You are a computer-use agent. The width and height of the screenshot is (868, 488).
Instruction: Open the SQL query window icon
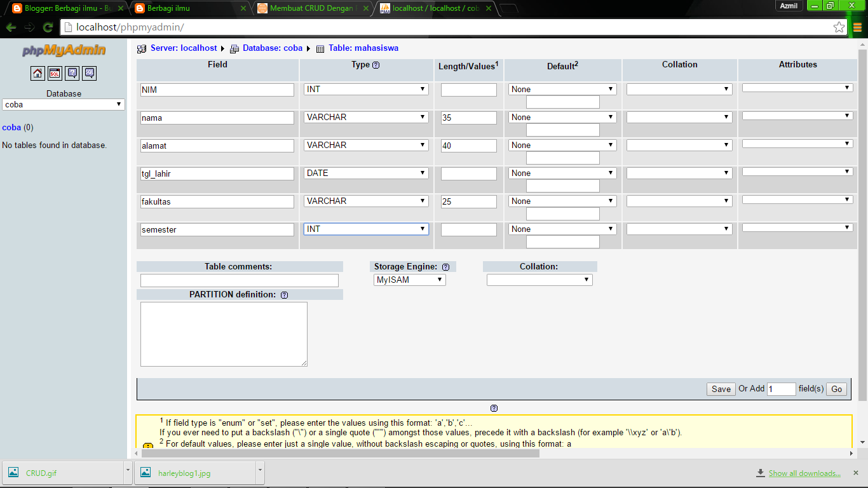tap(54, 73)
